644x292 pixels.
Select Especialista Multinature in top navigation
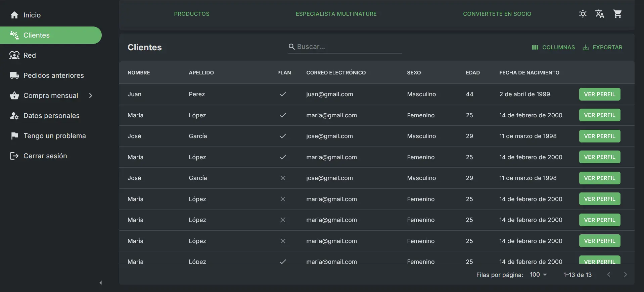[336, 14]
